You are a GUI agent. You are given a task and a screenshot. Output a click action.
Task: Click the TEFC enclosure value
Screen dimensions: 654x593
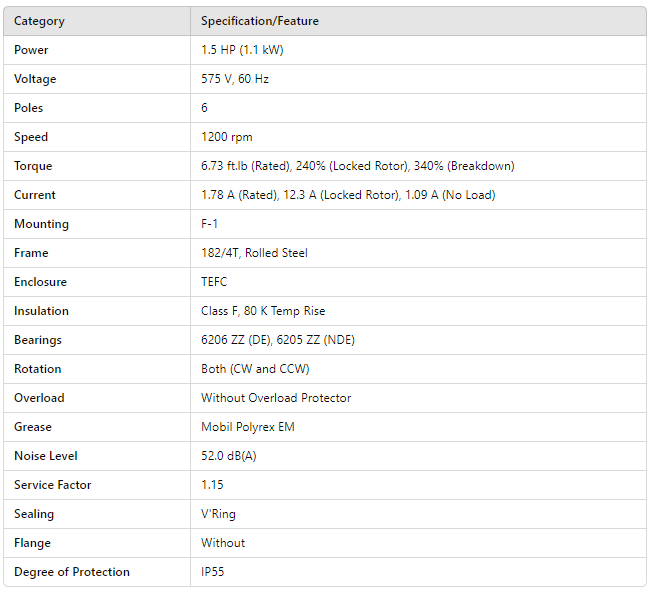214,282
